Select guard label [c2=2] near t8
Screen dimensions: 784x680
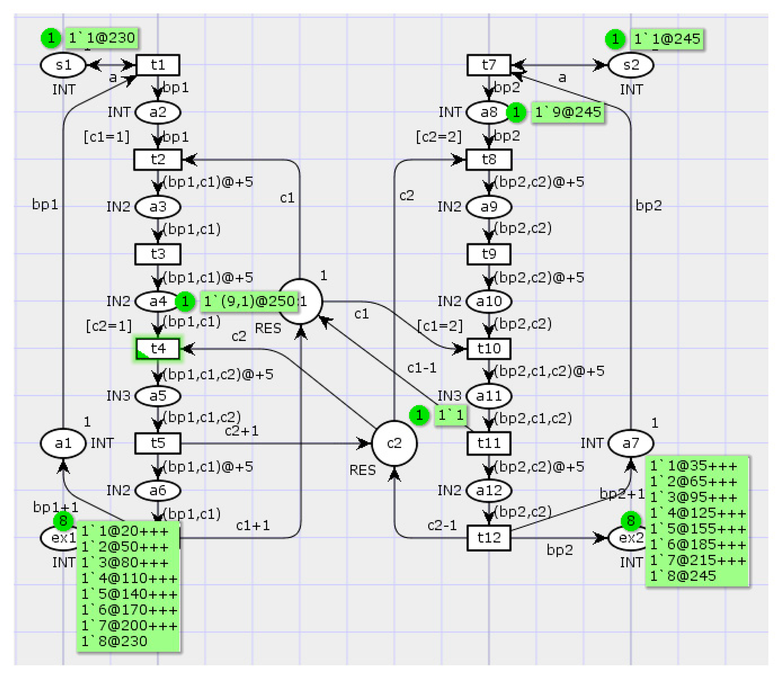(439, 137)
